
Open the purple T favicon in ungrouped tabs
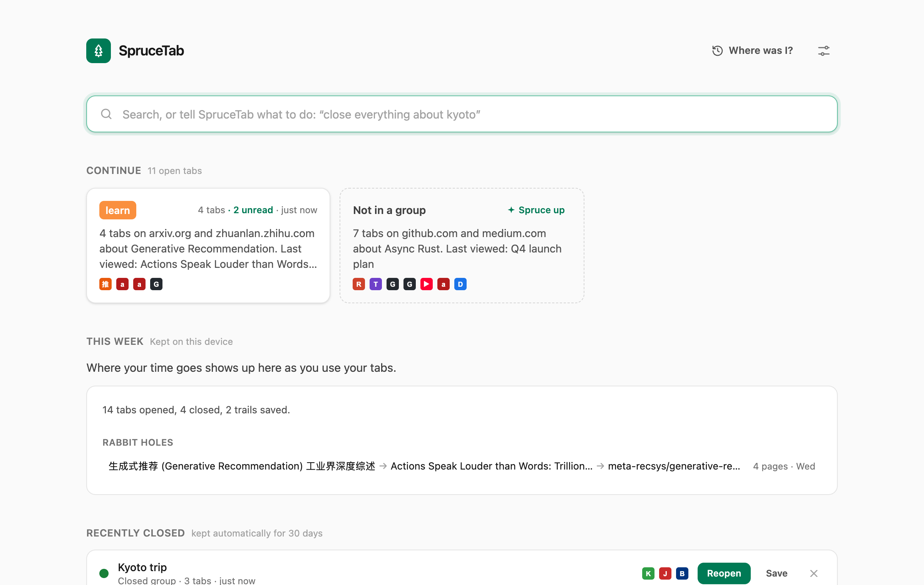click(x=376, y=284)
